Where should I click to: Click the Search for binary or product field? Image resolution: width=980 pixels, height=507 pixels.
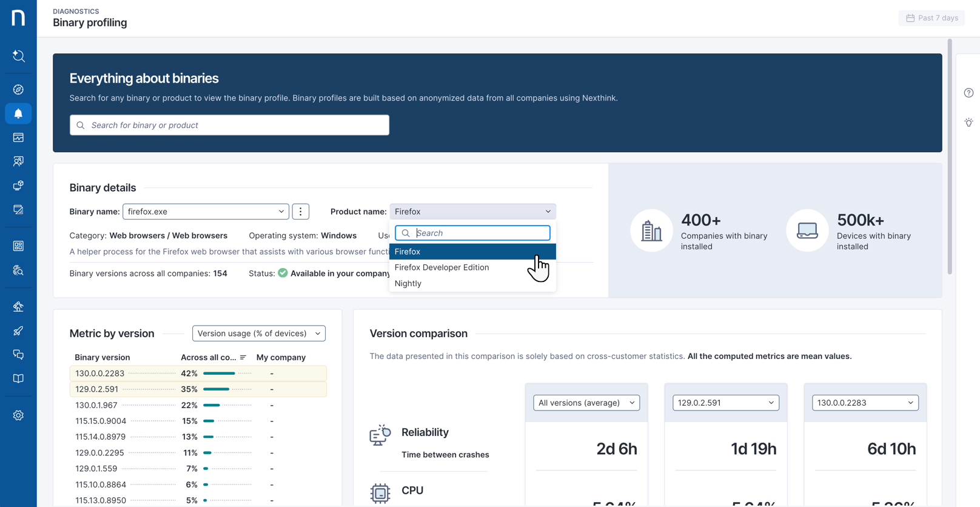click(229, 125)
